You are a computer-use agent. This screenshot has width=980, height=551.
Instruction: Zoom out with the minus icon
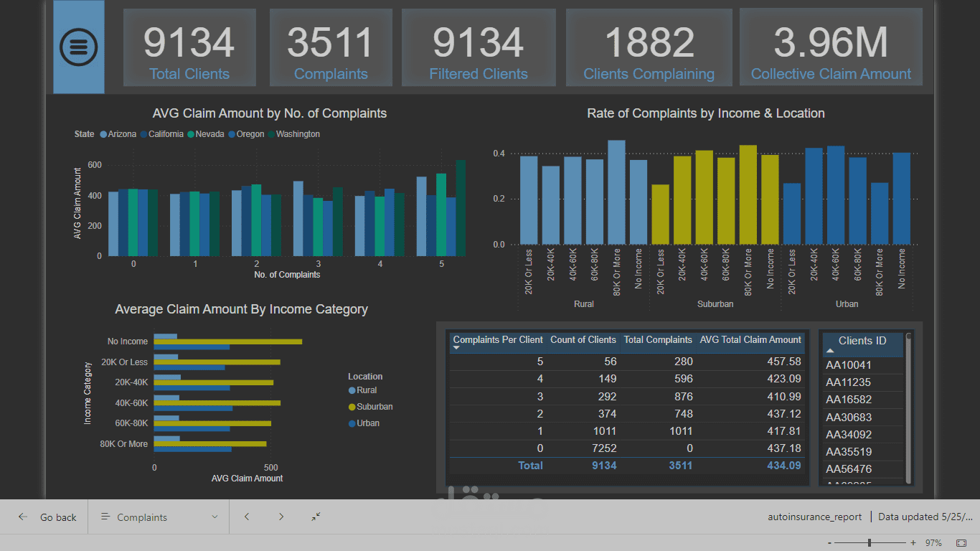pos(829,543)
